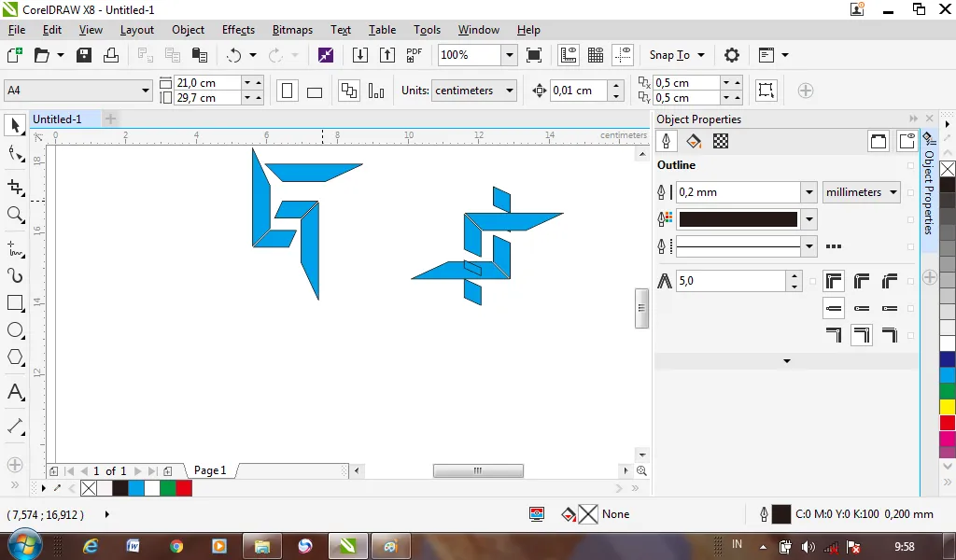This screenshot has width=956, height=560.
Task: Select the Shape edit tool
Action: tap(15, 154)
